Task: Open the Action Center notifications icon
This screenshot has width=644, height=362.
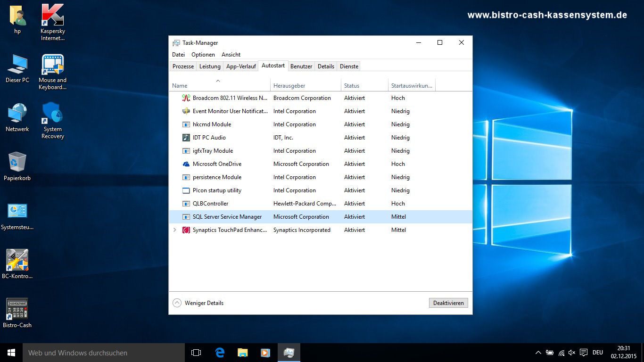Action: (x=584, y=353)
